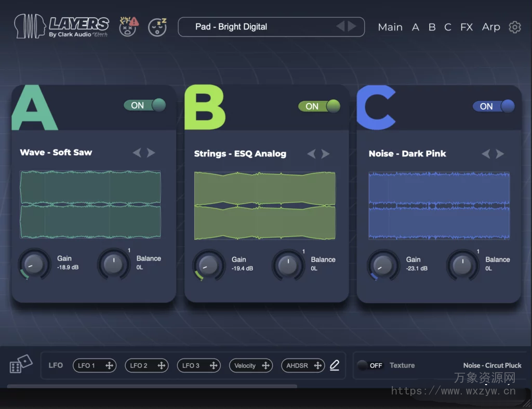The height and width of the screenshot is (409, 532).
Task: Disable layer B
Action: pos(319,106)
